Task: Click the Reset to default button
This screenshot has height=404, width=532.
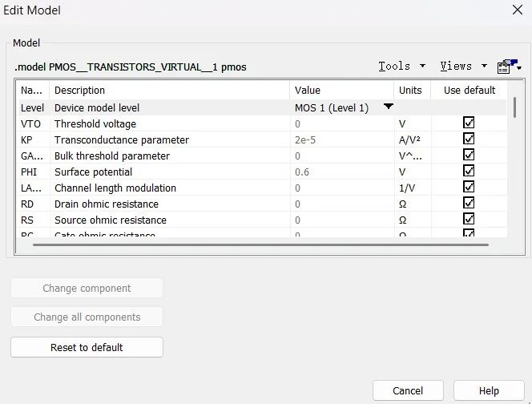Action: tap(87, 347)
